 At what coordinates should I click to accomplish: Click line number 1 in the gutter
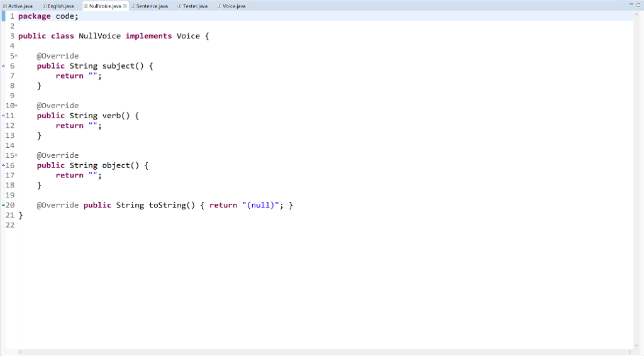pos(12,16)
